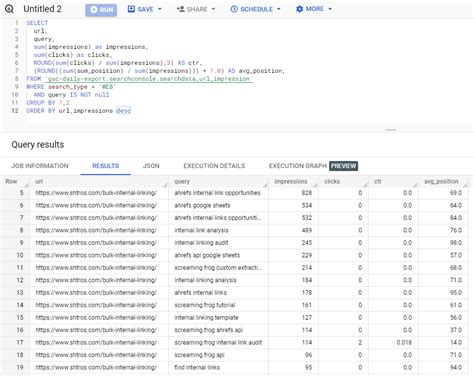Click the Untitled 2 query title
474x376 pixels.
[42, 9]
